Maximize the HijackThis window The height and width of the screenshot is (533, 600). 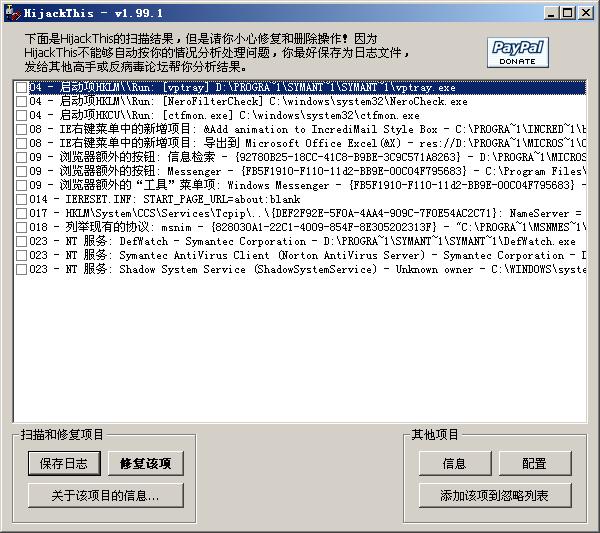pos(567,13)
